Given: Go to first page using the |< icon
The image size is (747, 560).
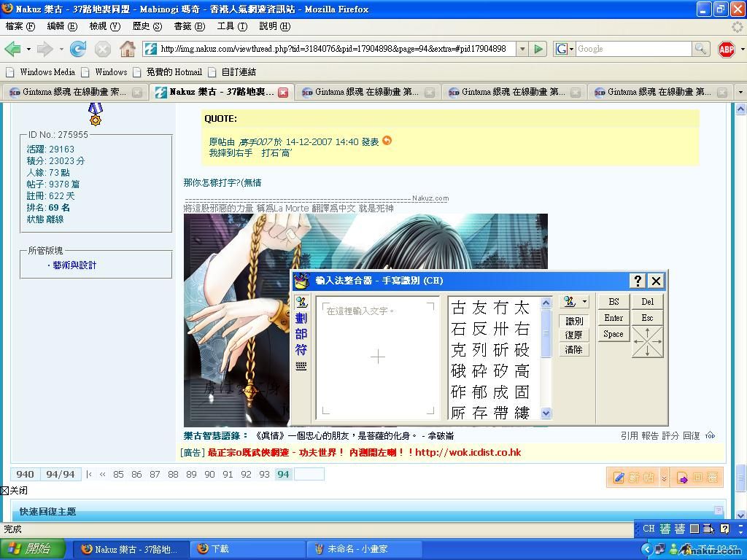Looking at the screenshot, I should [x=89, y=474].
